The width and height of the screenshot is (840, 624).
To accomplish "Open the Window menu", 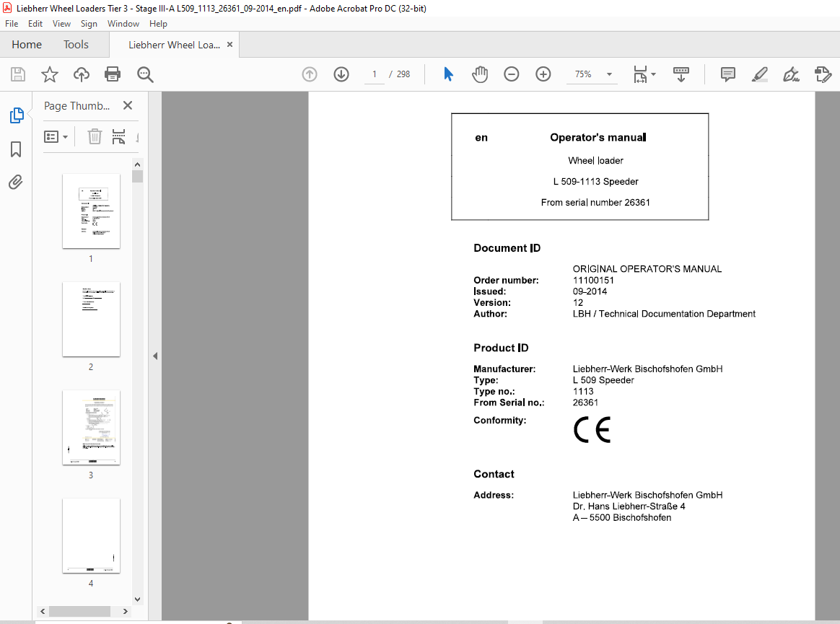I will pyautogui.click(x=123, y=24).
